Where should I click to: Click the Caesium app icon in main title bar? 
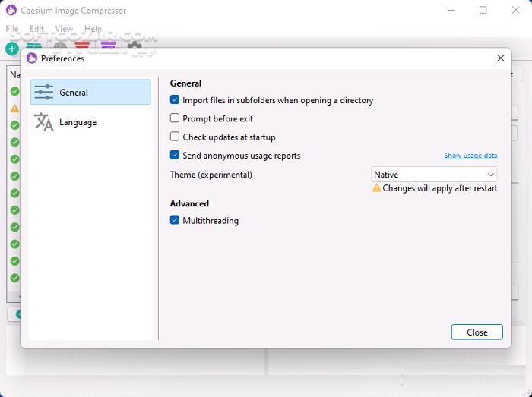(11, 11)
